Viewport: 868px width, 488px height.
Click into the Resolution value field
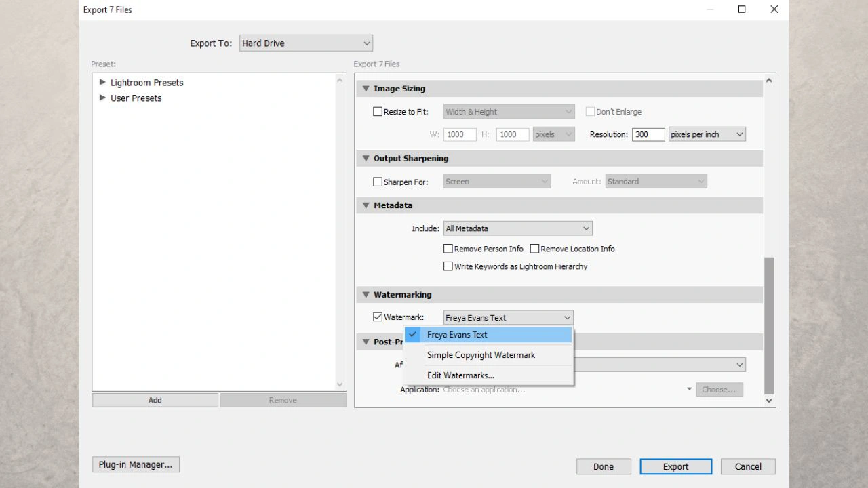[648, 134]
